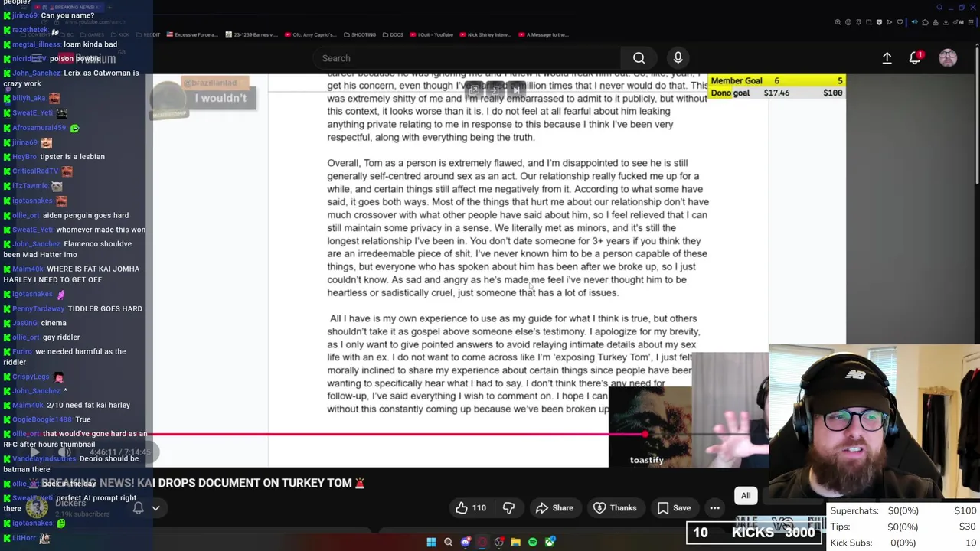Bookmark page with the heart icon
This screenshot has height=551, width=980.
(x=900, y=22)
